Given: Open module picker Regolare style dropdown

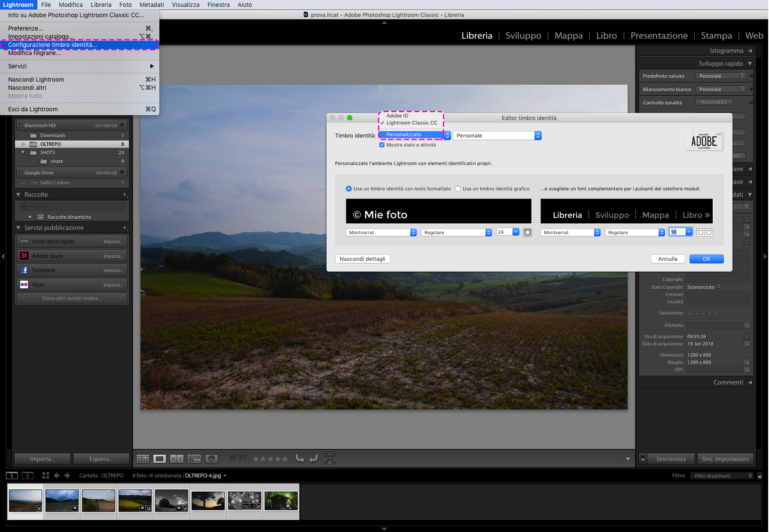Looking at the screenshot, I should tap(635, 232).
